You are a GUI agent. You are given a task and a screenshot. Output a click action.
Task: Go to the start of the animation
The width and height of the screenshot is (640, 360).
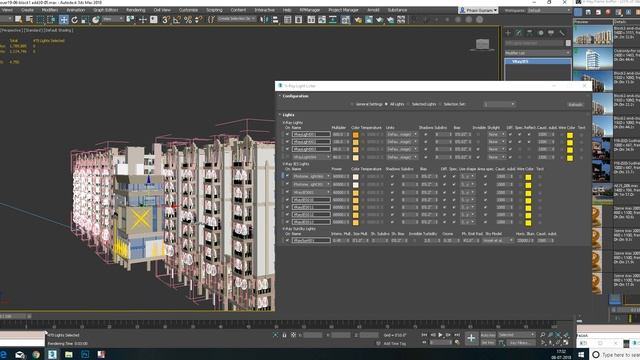[424, 335]
